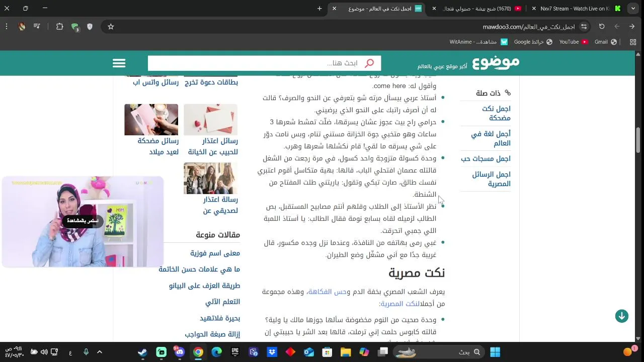
Task: Open the YouTube bookmark
Action: (x=574, y=42)
